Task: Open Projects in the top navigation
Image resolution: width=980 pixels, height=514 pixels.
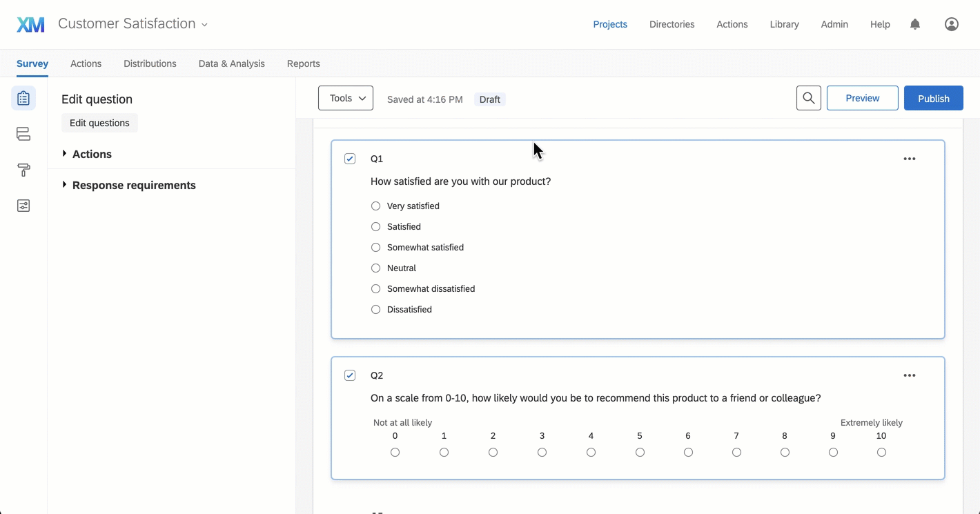Action: (x=610, y=24)
